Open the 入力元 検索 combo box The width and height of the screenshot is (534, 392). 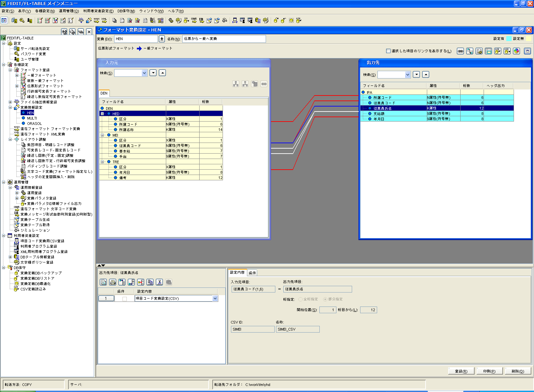(x=144, y=73)
